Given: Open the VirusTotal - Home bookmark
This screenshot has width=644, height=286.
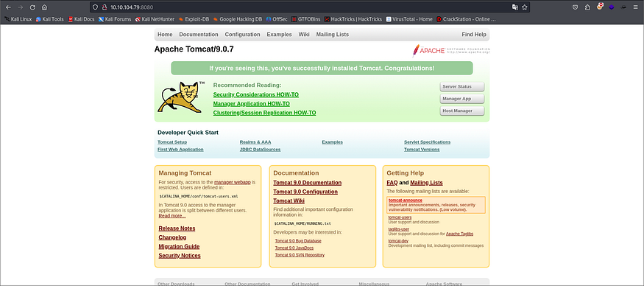Looking at the screenshot, I should (x=409, y=19).
